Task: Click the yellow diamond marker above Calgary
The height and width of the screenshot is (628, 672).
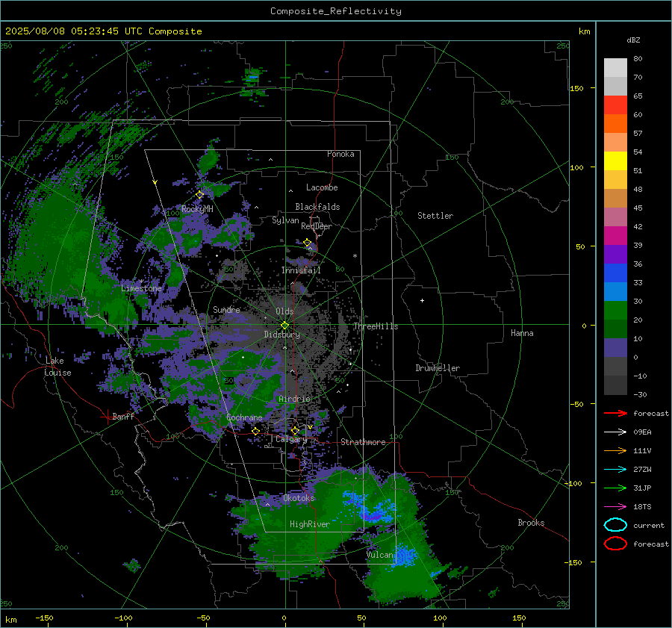Action: point(295,430)
